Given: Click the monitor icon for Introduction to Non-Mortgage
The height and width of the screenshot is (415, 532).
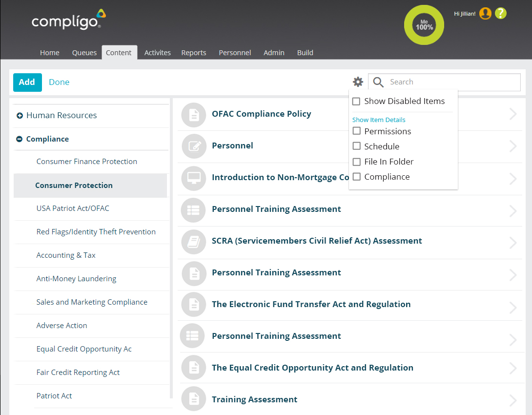Looking at the screenshot, I should (x=194, y=178).
